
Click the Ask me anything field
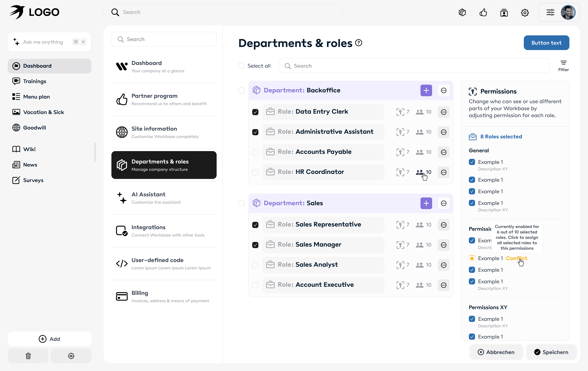coord(43,42)
